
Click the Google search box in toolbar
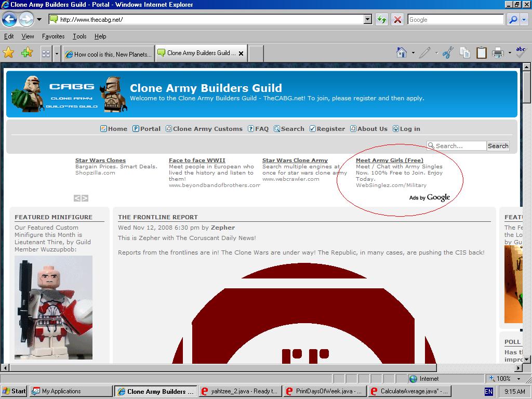(x=456, y=19)
